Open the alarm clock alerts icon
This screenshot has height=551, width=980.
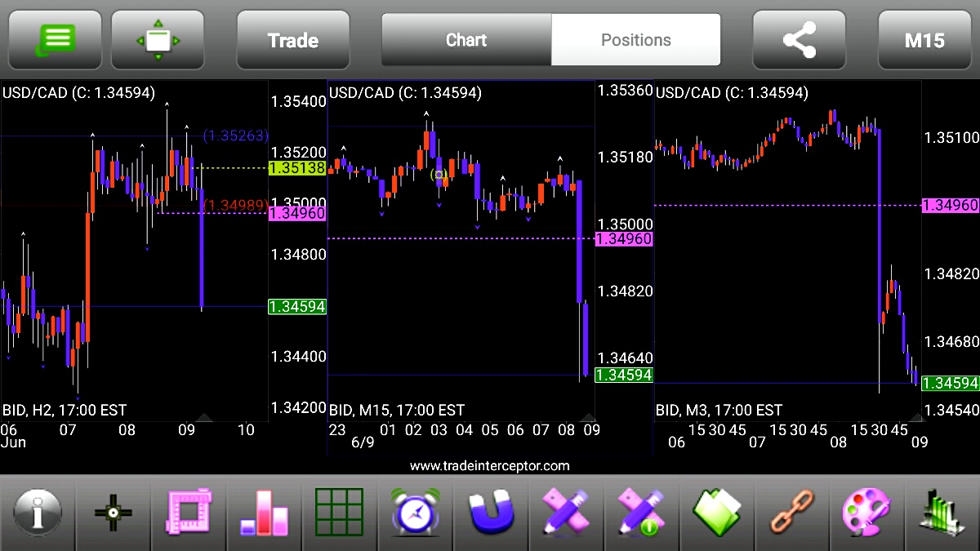(x=416, y=513)
